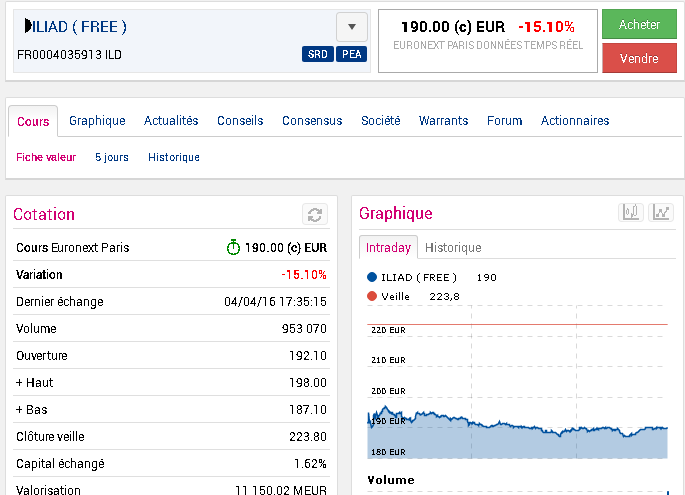Viewport: 685px width, 495px height.
Task: Open the Actualités tab
Action: click(x=171, y=121)
